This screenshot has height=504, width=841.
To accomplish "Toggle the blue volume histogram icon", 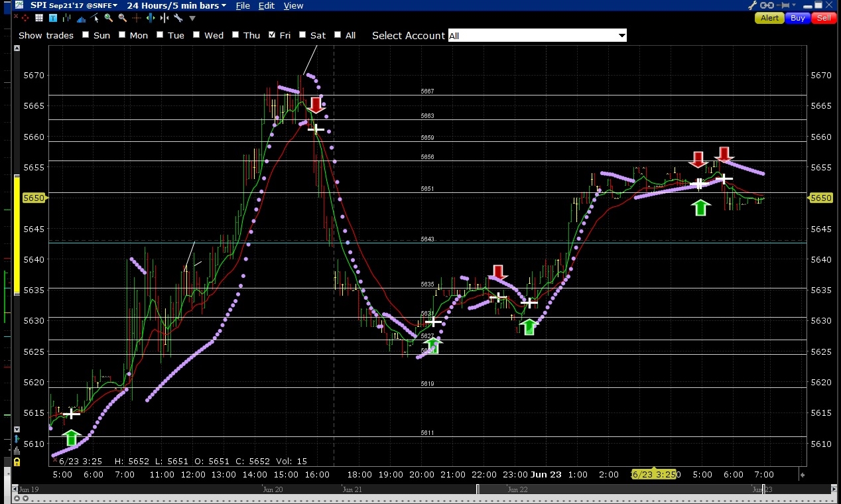I will pos(81,19).
